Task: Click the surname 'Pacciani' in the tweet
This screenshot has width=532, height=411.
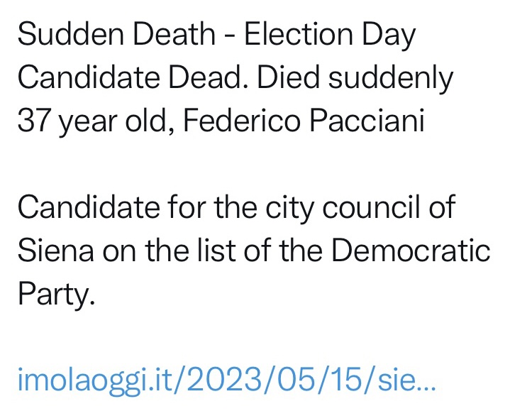Action: 367,120
